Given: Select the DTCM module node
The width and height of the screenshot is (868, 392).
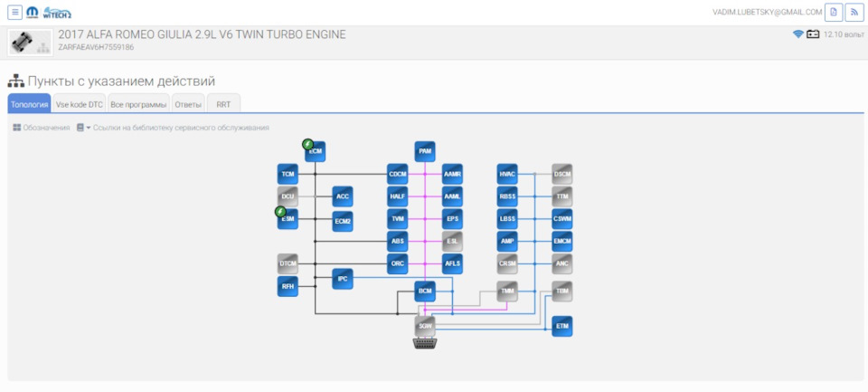Looking at the screenshot, I should (288, 263).
